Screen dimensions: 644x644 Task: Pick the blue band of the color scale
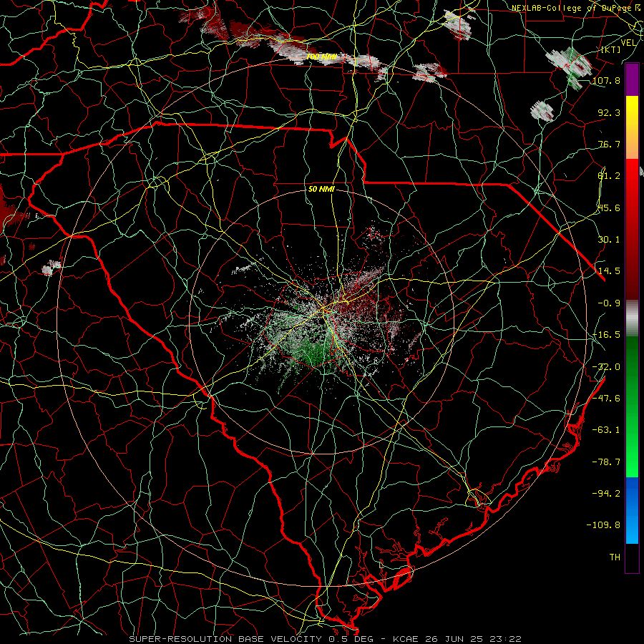632,510
